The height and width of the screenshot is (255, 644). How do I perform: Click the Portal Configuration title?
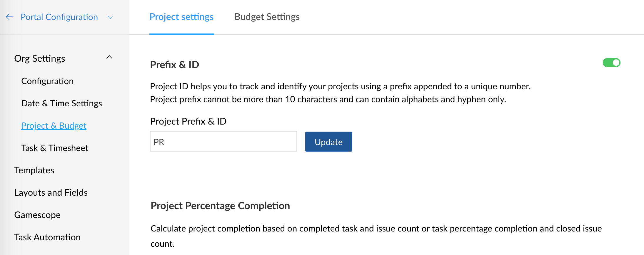(x=59, y=17)
